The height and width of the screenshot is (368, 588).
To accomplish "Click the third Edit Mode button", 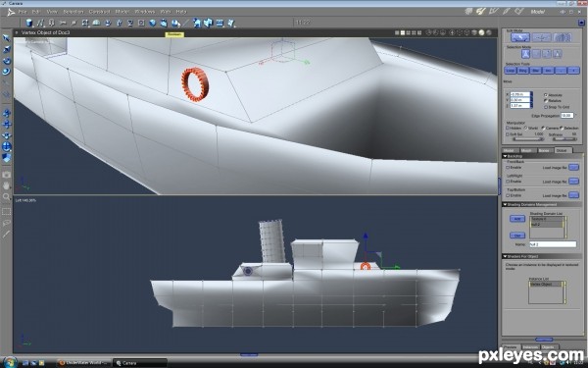I will click(x=563, y=37).
